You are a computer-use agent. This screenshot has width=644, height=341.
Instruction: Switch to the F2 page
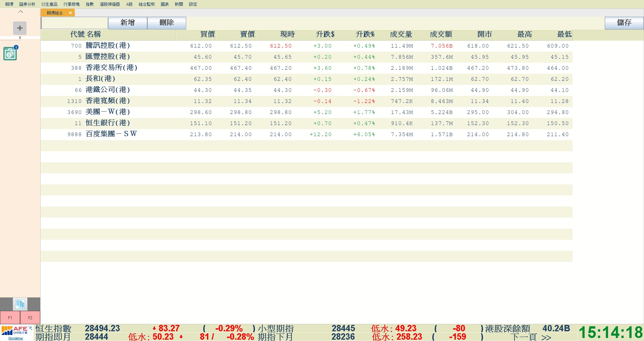(x=30, y=318)
